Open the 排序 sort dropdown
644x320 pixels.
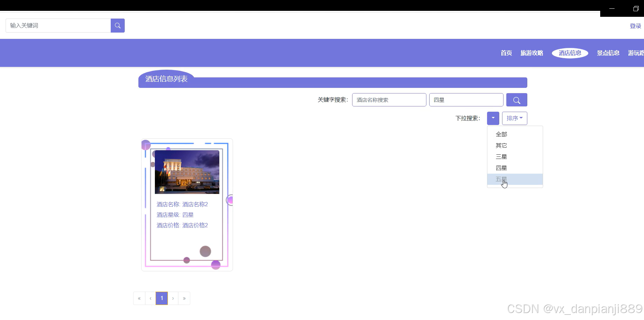pos(515,118)
